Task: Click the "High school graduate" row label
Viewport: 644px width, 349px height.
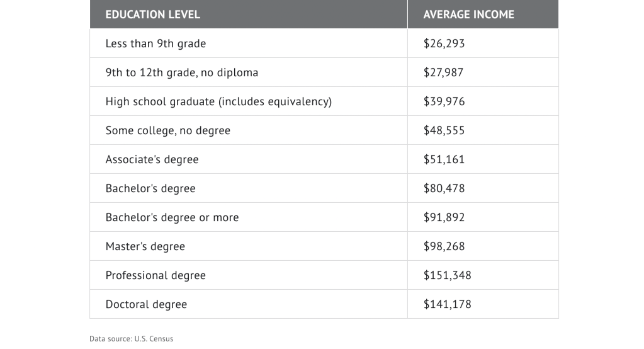Action: pos(218,101)
